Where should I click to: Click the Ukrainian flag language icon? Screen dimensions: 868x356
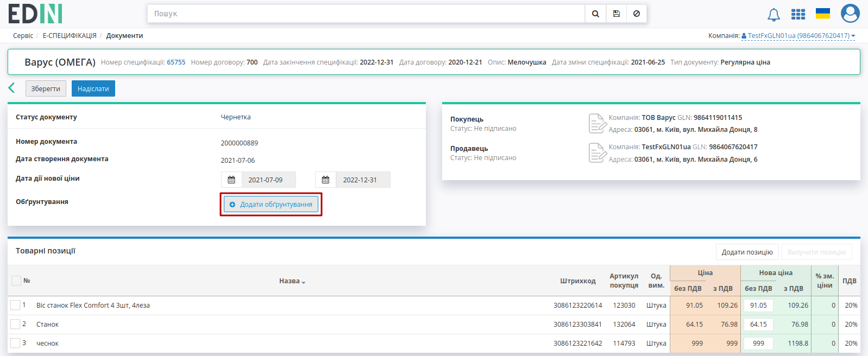(823, 14)
